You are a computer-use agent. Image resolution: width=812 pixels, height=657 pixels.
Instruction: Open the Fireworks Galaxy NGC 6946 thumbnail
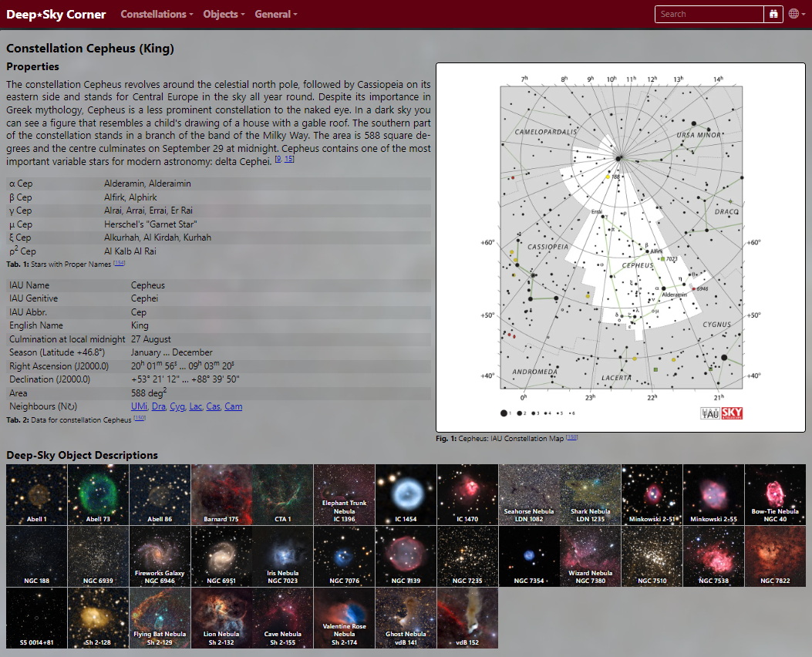pyautogui.click(x=160, y=556)
